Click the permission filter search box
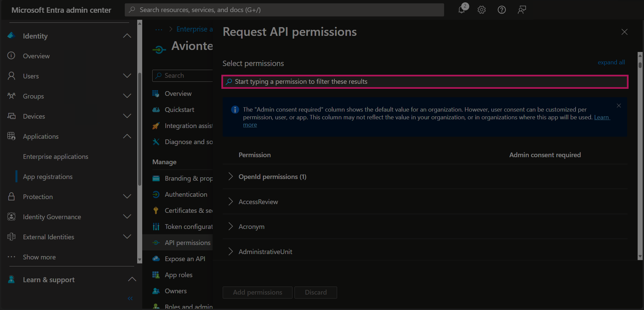The width and height of the screenshot is (644, 310). click(425, 82)
